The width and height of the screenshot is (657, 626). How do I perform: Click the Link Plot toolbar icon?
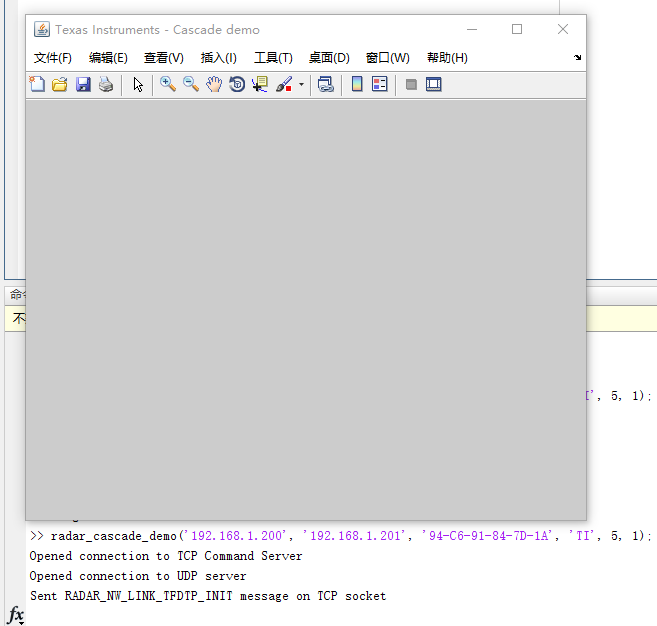(x=326, y=85)
